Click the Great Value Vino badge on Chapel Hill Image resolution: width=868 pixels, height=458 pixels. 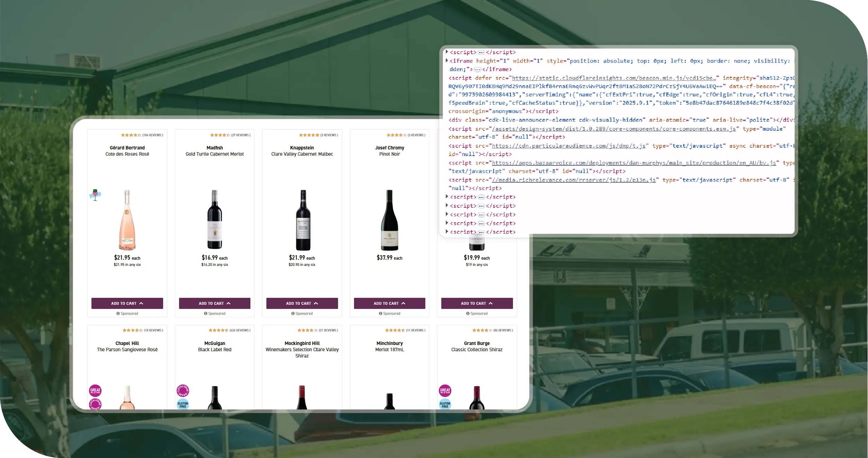tap(96, 390)
